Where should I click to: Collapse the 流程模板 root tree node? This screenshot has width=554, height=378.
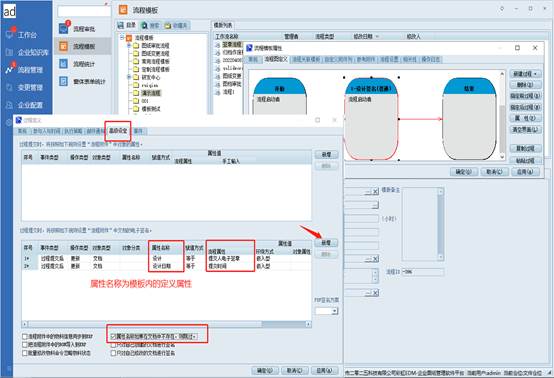coord(122,37)
